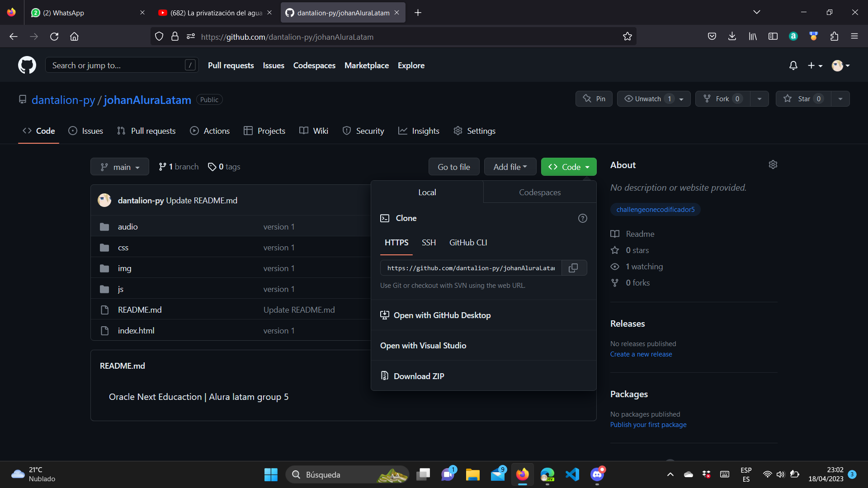This screenshot has width=868, height=488.
Task: Open the Security tab
Action: point(363,131)
